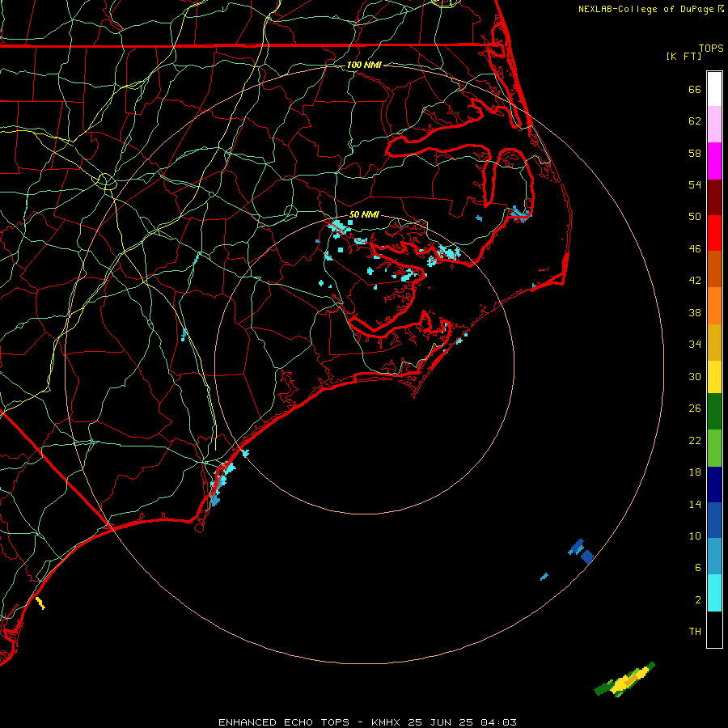Click the cyan 2 kft legend swatch
The width and height of the screenshot is (728, 728).
(x=714, y=593)
